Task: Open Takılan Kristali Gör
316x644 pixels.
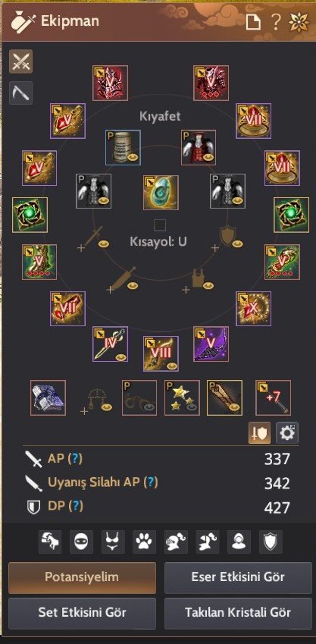Action: [x=238, y=613]
